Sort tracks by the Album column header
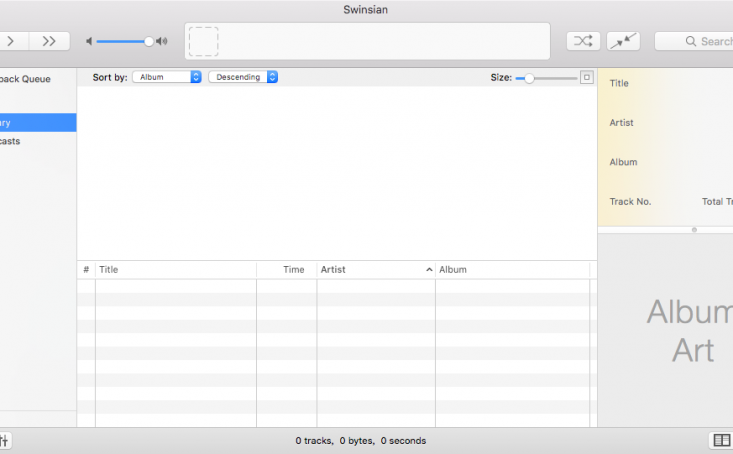Image resolution: width=733 pixels, height=454 pixels. [512, 270]
